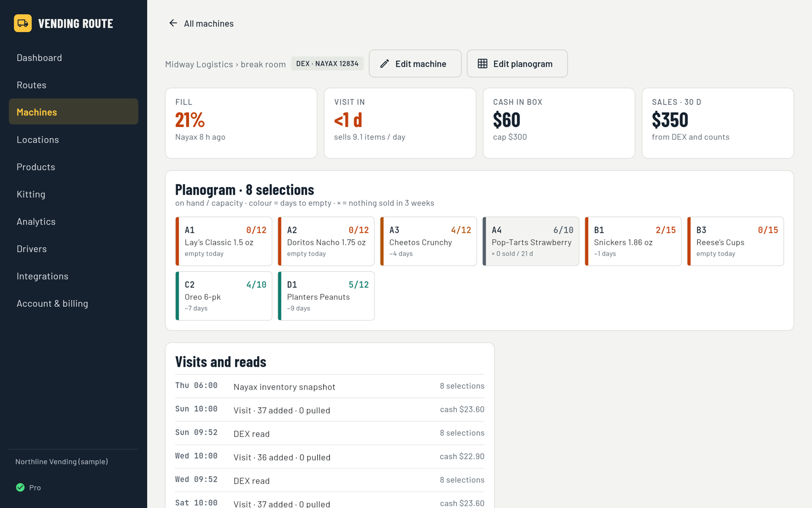This screenshot has width=812, height=508.
Task: Select the B3 Reese's Cups card
Action: [x=735, y=241]
